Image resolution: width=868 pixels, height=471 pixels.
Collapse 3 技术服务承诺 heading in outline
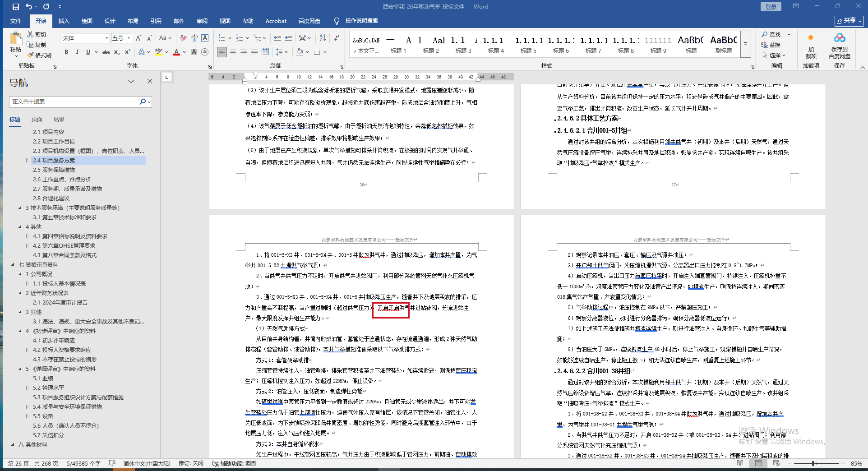click(20, 208)
